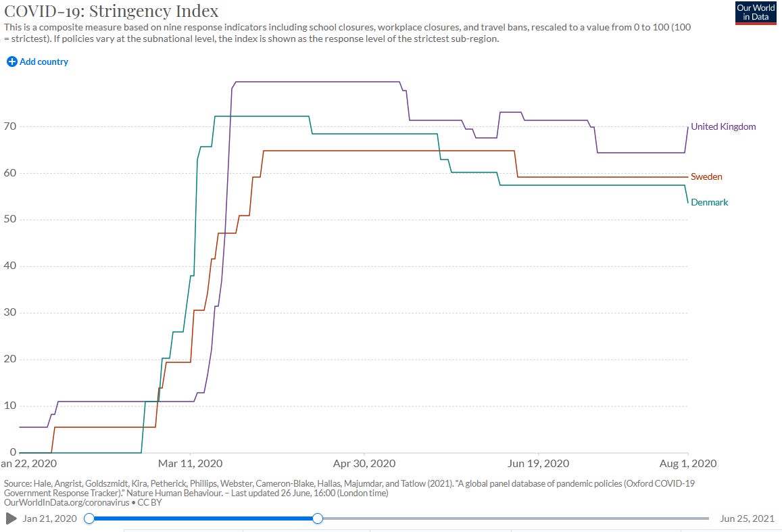Click the Add country plus icon
The image size is (782, 532).
[x=11, y=62]
